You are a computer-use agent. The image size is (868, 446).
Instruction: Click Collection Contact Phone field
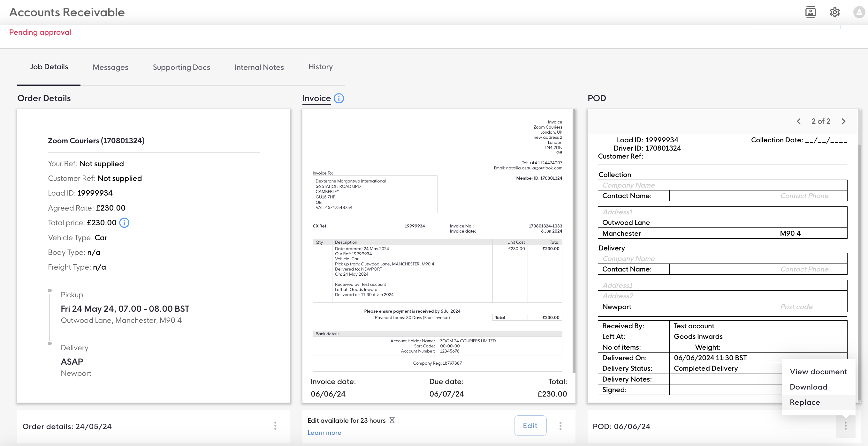click(x=811, y=196)
